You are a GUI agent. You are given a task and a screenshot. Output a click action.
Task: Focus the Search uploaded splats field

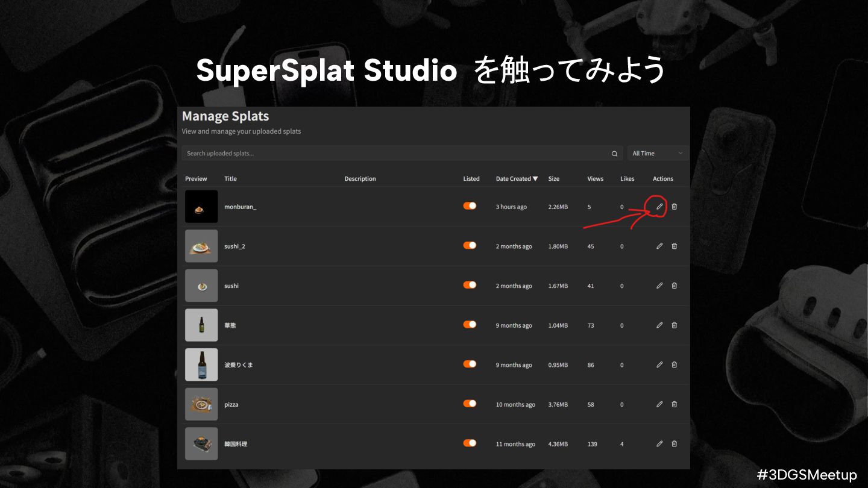click(x=402, y=154)
